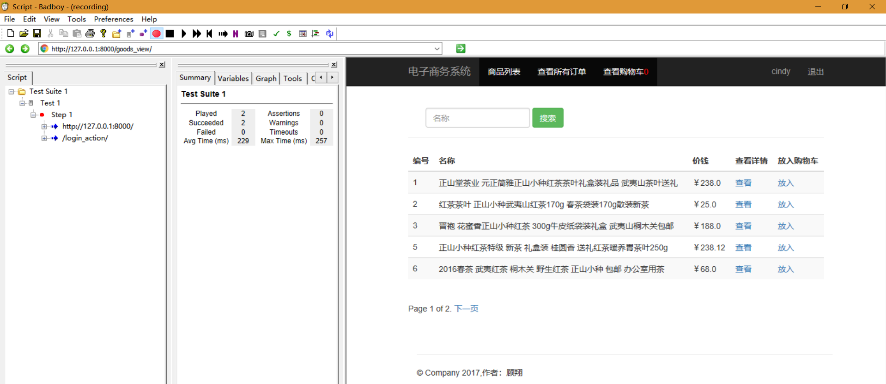
Task: Collapse the Test Suite 1 tree node
Action: point(11,91)
